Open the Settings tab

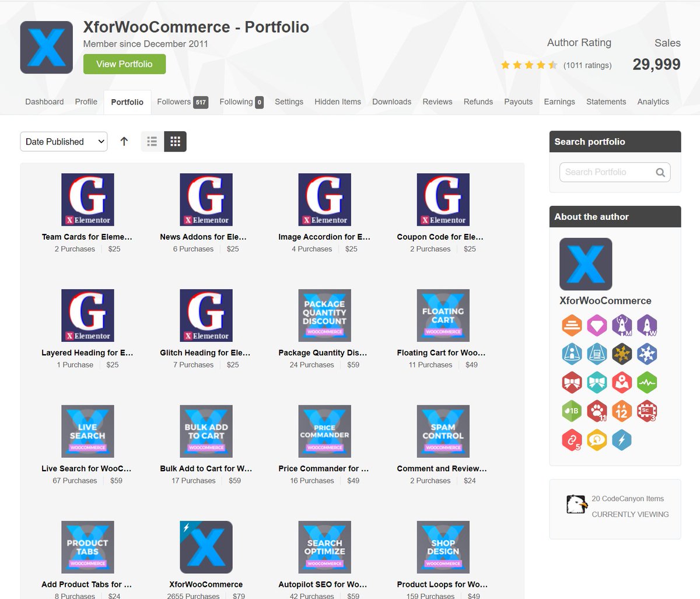click(289, 101)
